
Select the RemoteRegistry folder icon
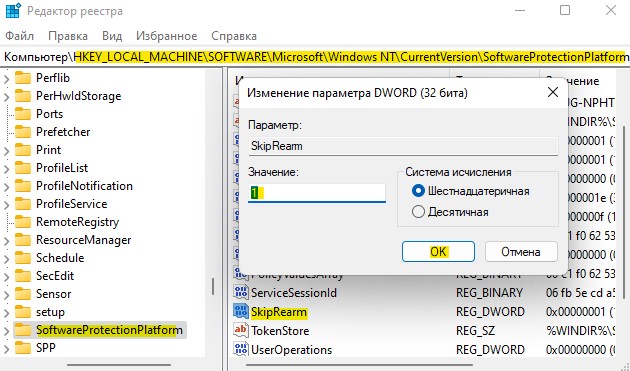coord(23,222)
